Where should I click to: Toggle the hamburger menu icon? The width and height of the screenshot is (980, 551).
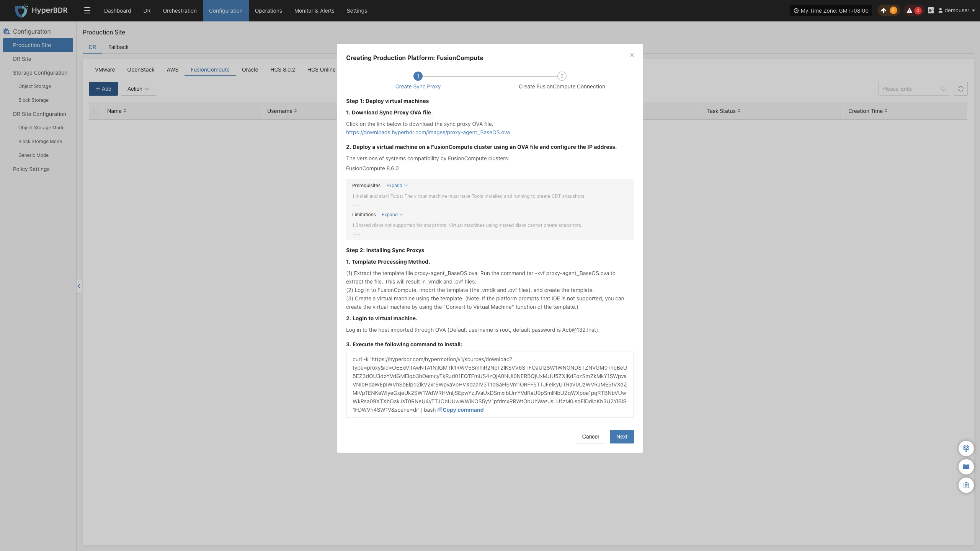coord(87,11)
